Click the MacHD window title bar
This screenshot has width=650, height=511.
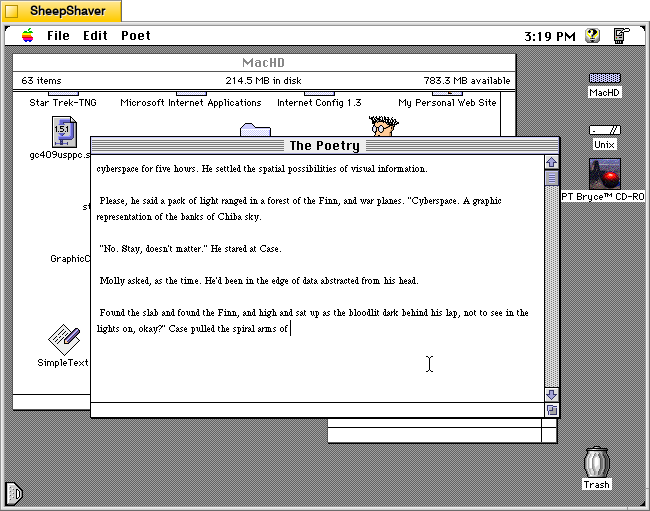tap(264, 63)
